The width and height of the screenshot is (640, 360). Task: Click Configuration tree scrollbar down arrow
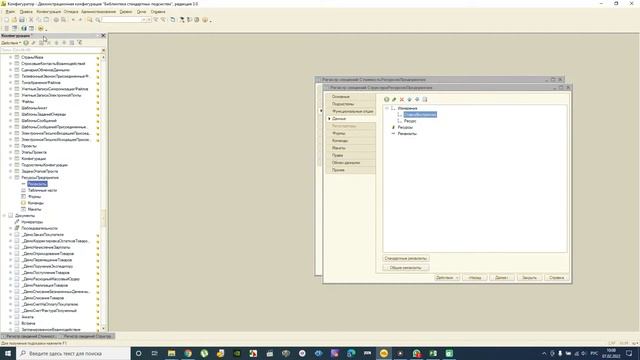point(103,329)
